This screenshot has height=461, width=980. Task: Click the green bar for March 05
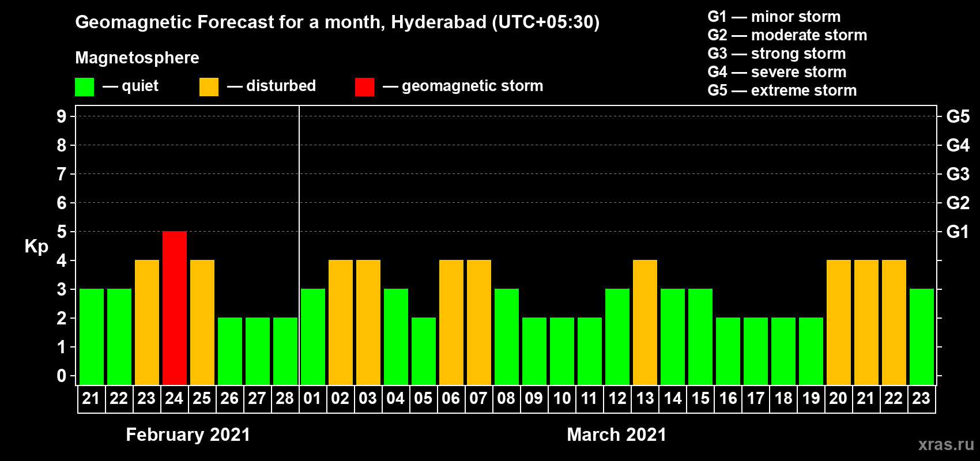[424, 352]
